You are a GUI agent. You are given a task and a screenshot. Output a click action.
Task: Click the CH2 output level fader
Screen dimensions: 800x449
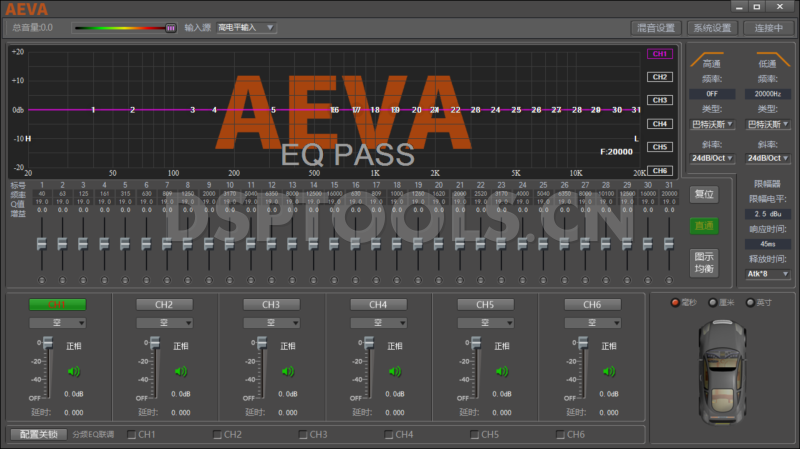(x=155, y=342)
